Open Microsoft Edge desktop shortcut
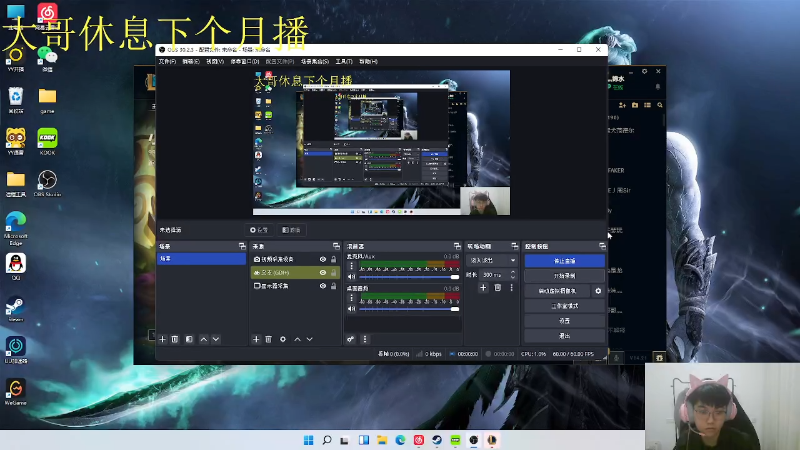800x450 pixels. point(15,228)
